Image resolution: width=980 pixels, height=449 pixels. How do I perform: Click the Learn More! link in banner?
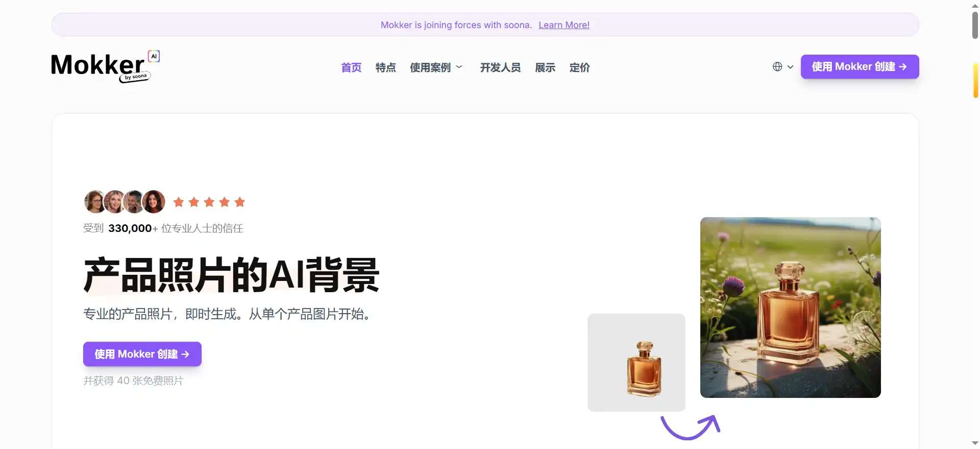click(x=564, y=25)
